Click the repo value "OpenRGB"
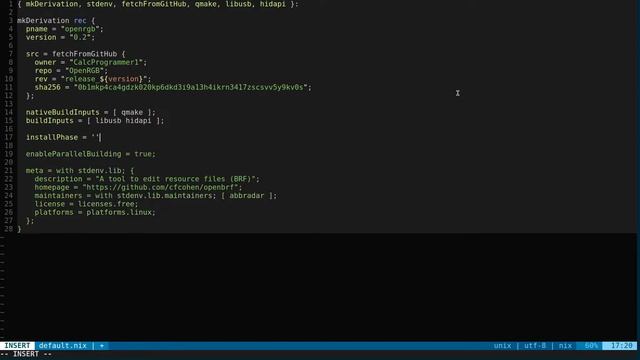Viewport: 640px width, 360px height. coord(84,71)
